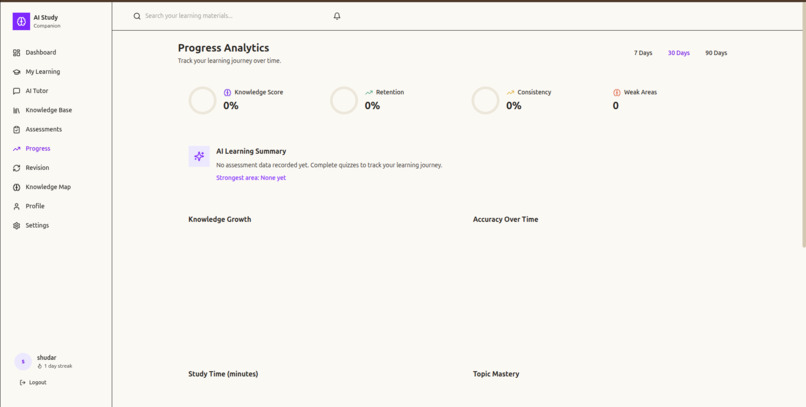Click the Weak Areas alert icon

pos(617,92)
